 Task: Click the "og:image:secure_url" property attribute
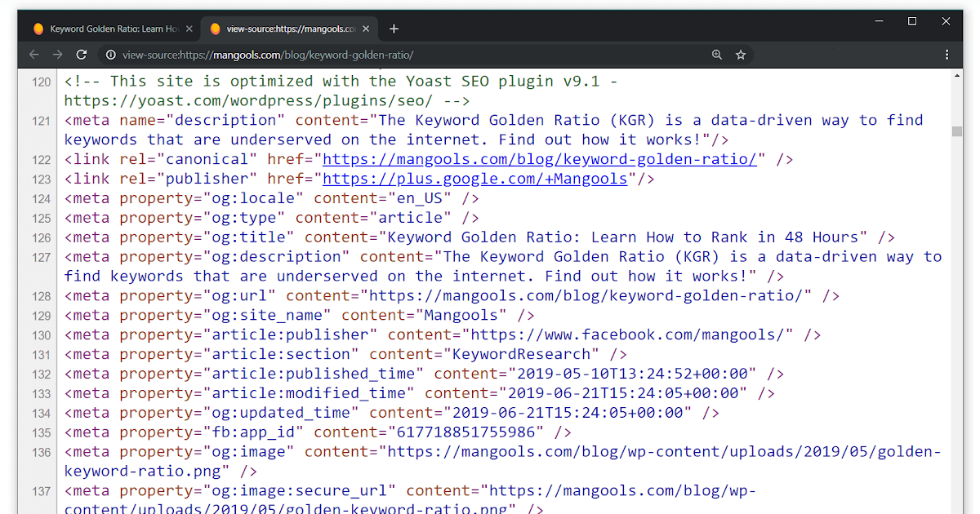pos(257,490)
